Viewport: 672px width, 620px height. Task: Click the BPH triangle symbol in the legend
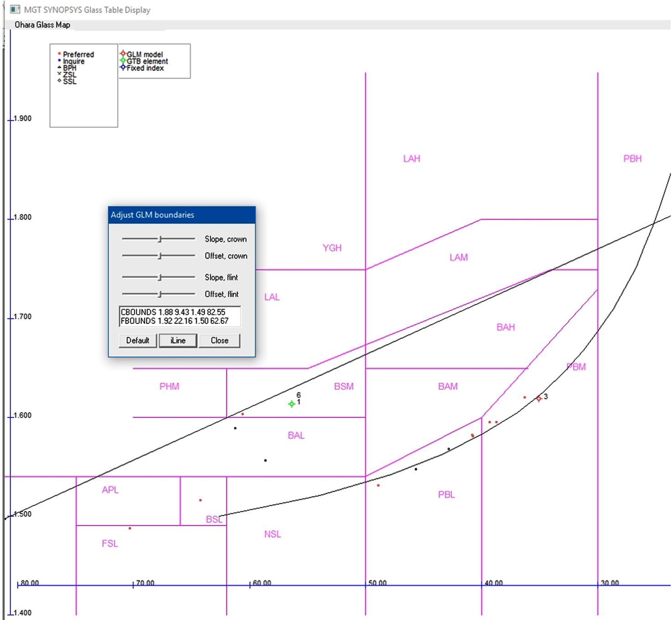[59, 67]
